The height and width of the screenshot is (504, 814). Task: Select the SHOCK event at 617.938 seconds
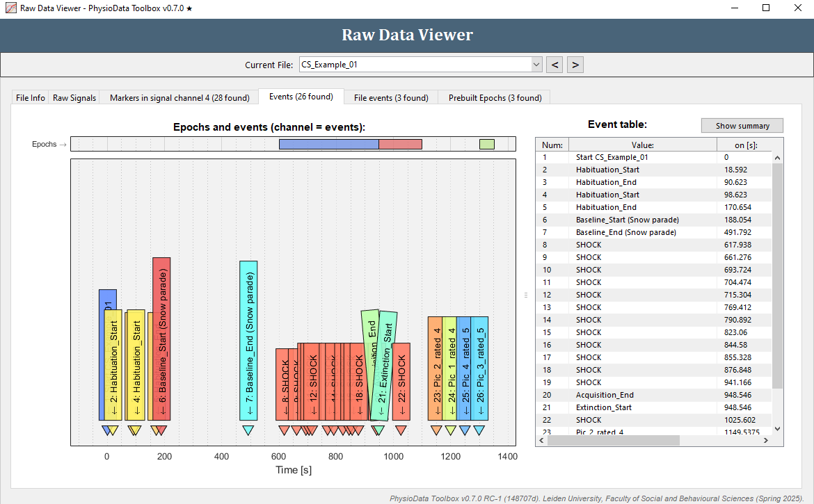click(626, 245)
